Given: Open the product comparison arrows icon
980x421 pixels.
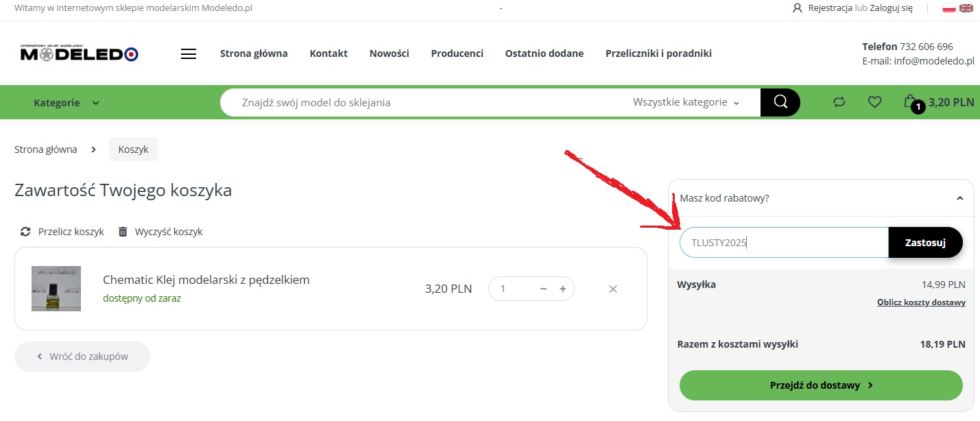Looking at the screenshot, I should [839, 102].
